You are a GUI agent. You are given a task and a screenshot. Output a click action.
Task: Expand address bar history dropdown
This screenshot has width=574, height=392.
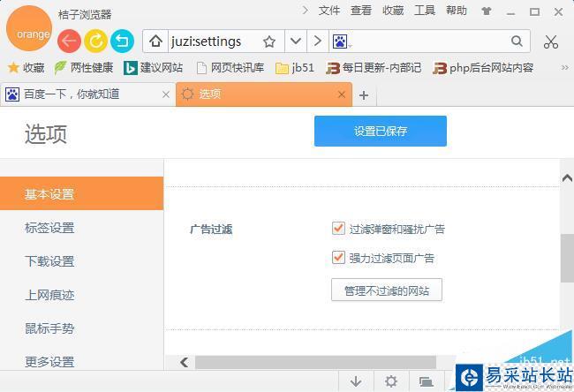296,41
